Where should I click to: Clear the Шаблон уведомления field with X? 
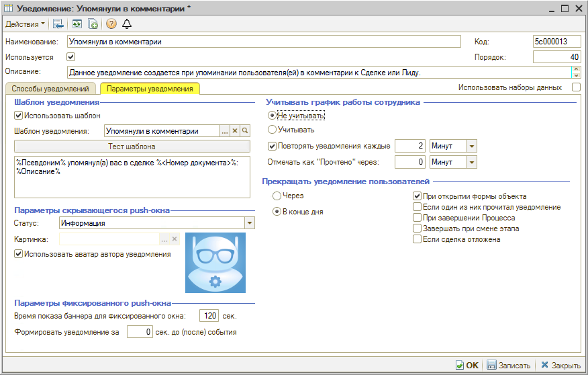coord(235,131)
